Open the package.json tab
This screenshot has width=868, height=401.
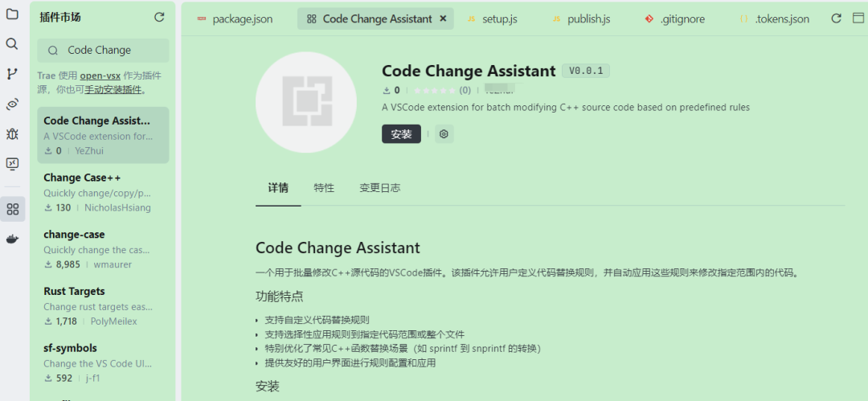(235, 18)
